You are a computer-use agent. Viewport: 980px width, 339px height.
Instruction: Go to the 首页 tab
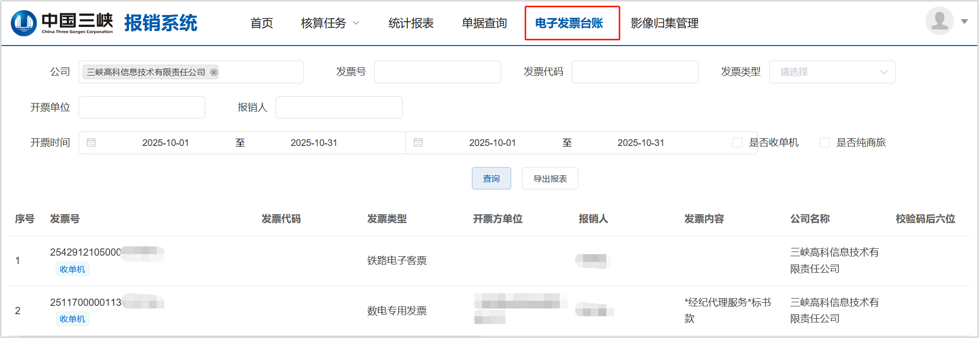(262, 23)
